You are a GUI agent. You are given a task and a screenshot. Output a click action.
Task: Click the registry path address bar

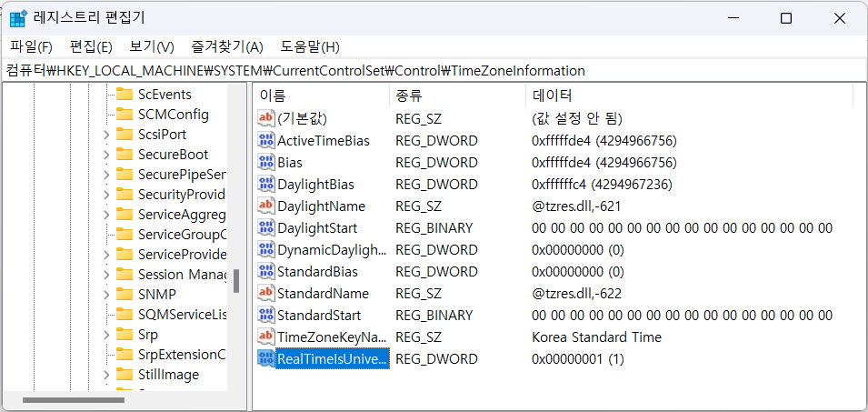[434, 71]
